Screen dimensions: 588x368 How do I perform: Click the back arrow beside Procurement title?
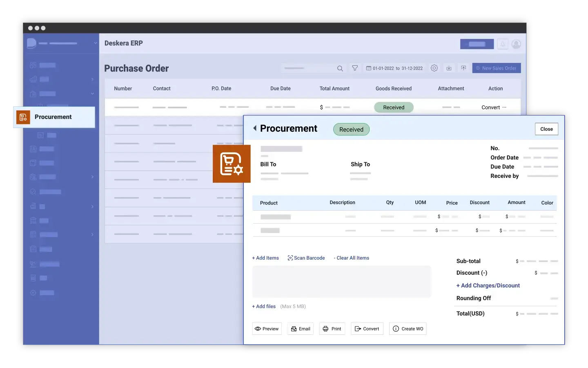255,128
